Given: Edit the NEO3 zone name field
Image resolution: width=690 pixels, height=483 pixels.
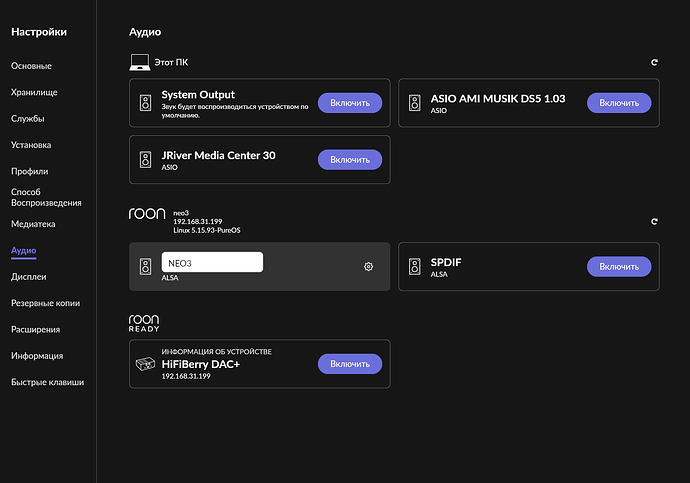Looking at the screenshot, I should pos(212,262).
